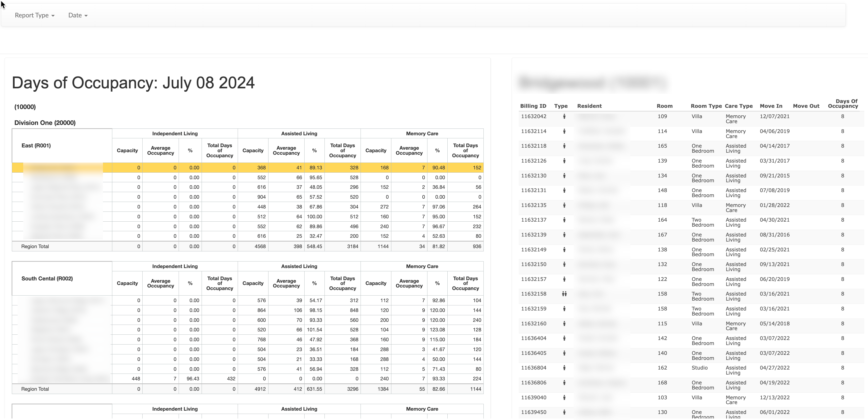Screen dimensions: 868x420
Task: Click single-person icon for 11639040
Action: 564,398
